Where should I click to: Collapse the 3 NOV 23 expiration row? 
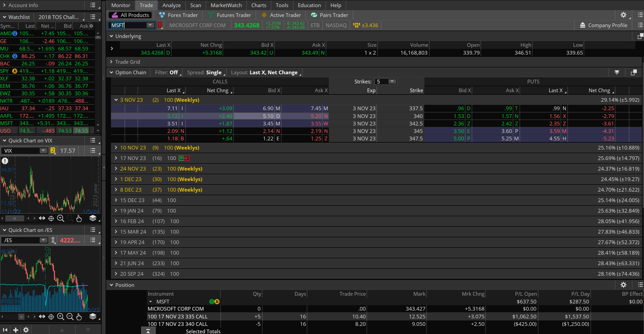116,100
